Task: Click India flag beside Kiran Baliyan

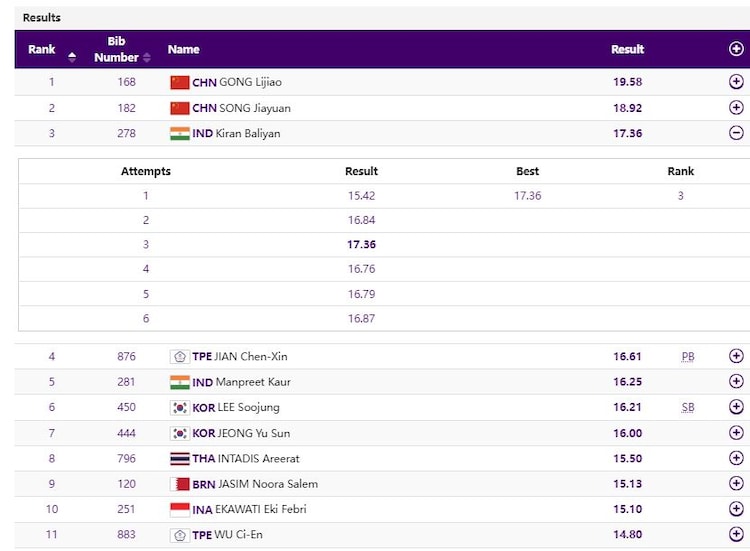Action: [180, 133]
